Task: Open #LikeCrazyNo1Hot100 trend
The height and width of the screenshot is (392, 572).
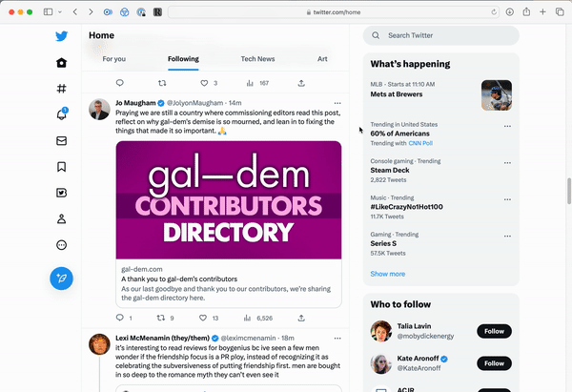Action: pos(406,207)
